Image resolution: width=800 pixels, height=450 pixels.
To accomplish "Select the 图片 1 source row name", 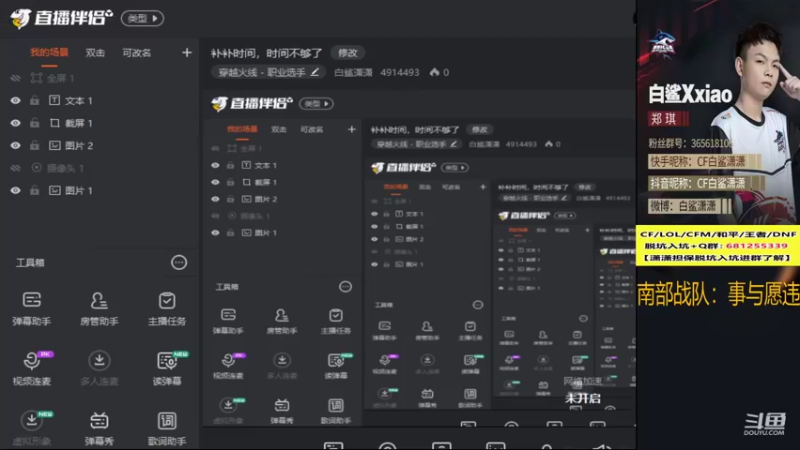I will pyautogui.click(x=79, y=190).
